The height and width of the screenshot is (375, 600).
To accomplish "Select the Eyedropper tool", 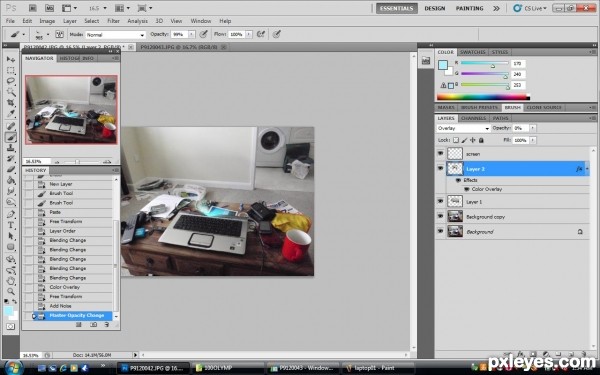I will tap(11, 113).
